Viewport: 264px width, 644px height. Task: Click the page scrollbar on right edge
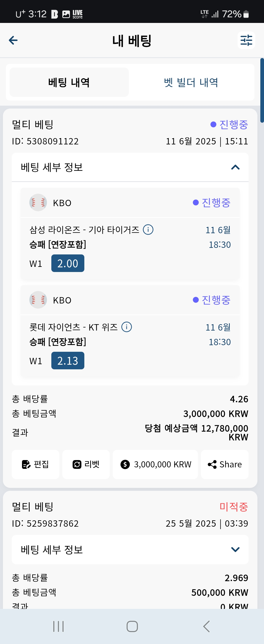262,90
